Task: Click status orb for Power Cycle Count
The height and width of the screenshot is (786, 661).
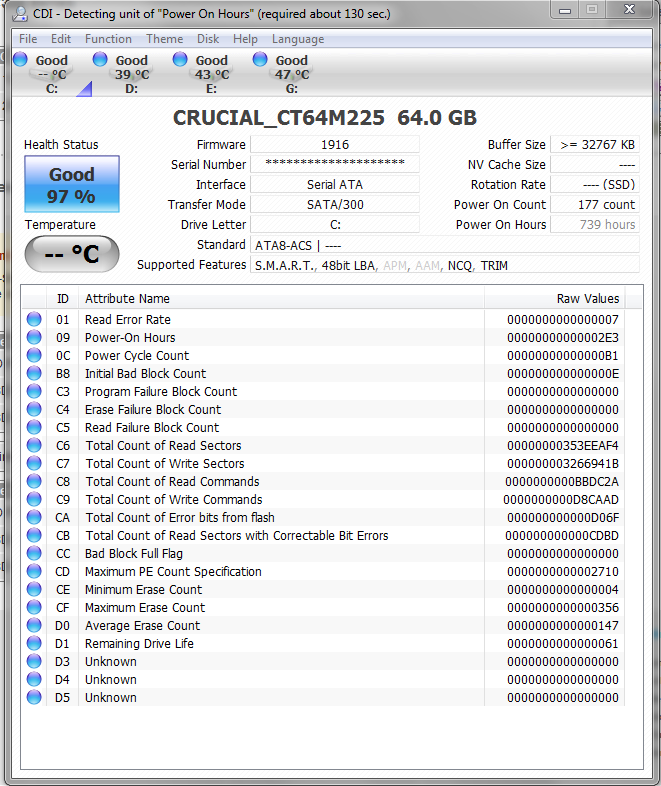Action: click(35, 356)
